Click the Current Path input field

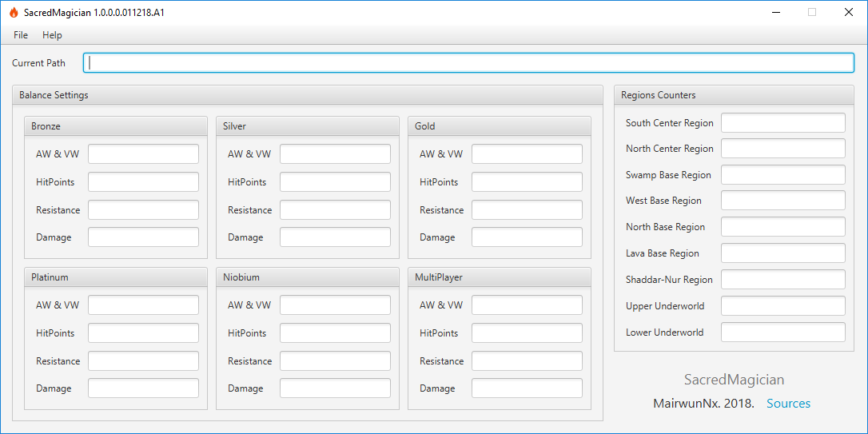[x=468, y=62]
